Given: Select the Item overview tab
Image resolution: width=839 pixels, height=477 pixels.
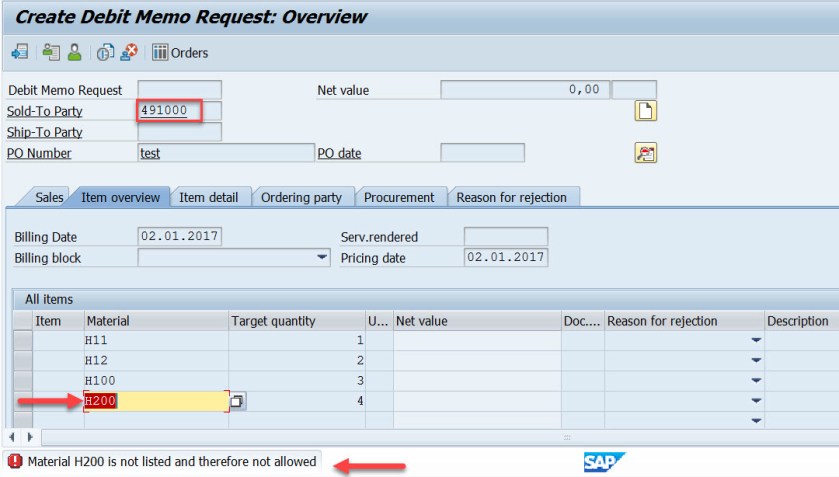Looking at the screenshot, I should pos(120,198).
